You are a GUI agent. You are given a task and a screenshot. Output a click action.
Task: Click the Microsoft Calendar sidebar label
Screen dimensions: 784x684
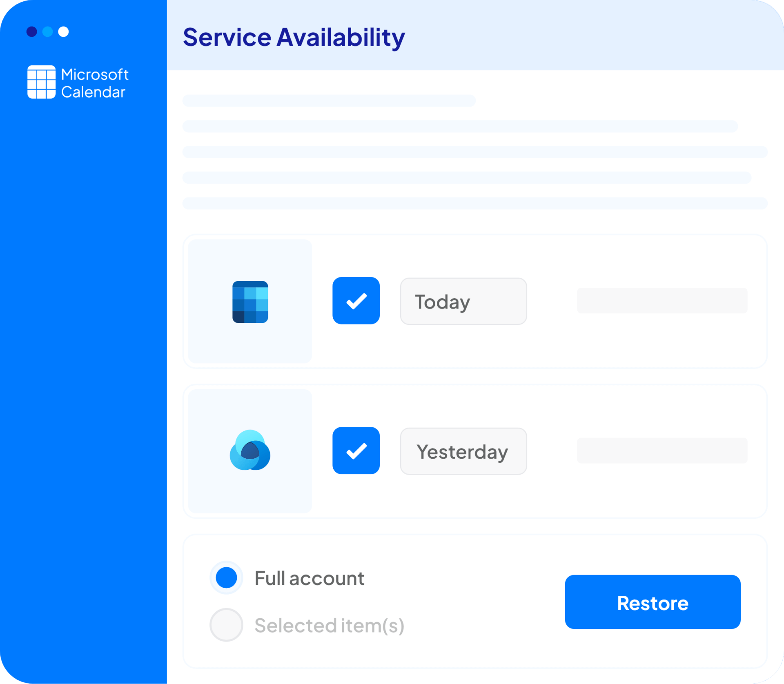(94, 83)
